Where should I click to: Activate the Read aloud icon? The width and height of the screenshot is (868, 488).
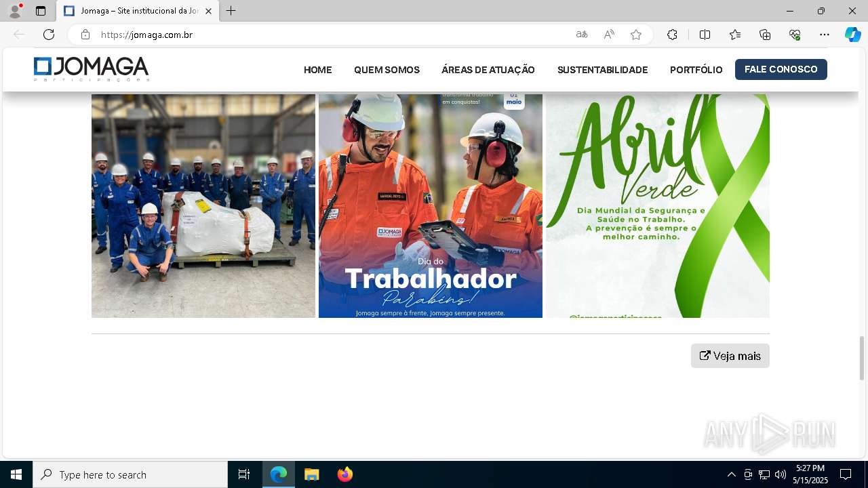tap(609, 35)
